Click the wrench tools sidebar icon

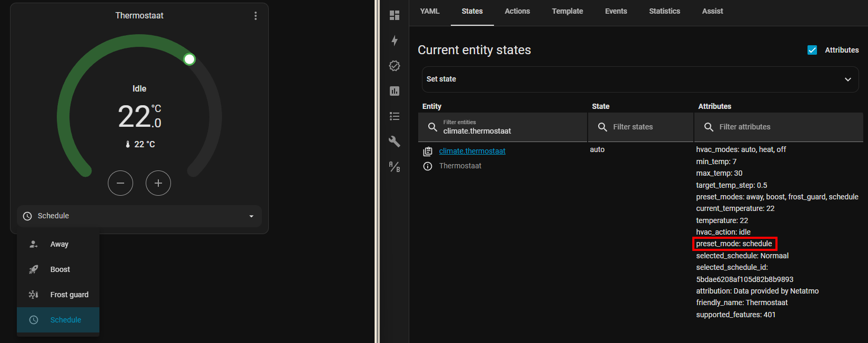395,142
